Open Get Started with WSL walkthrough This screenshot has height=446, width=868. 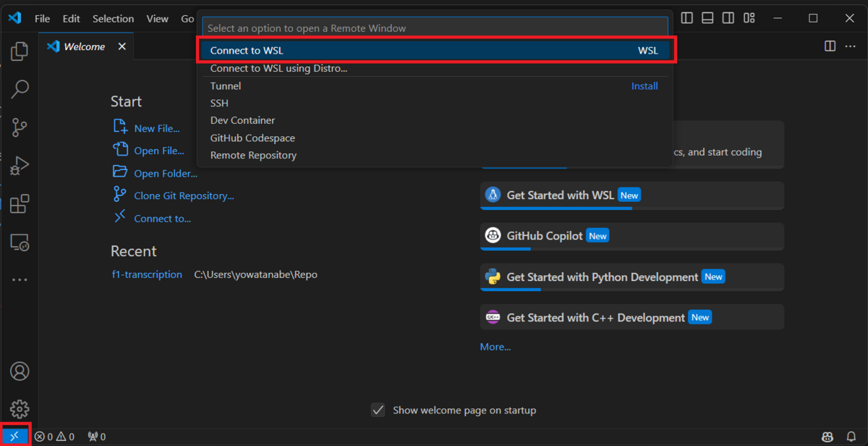point(632,195)
